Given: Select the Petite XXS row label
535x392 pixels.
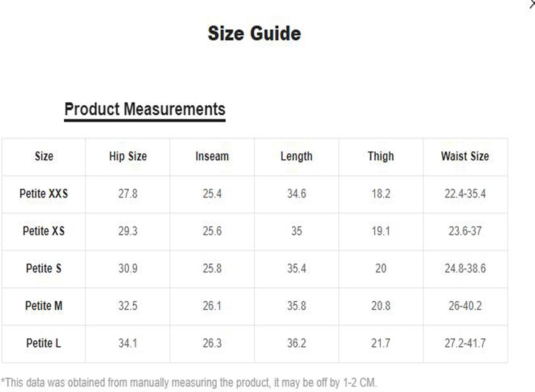Looking at the screenshot, I should 43,194.
